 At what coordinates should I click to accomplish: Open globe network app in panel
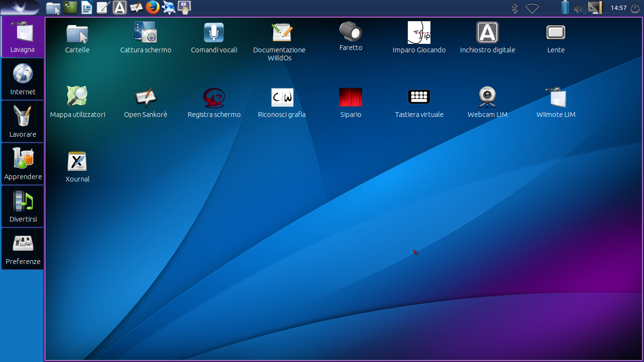click(x=169, y=7)
